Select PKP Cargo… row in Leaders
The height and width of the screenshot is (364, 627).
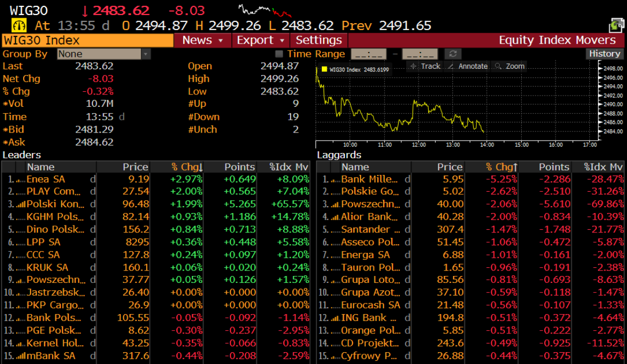(x=156, y=305)
